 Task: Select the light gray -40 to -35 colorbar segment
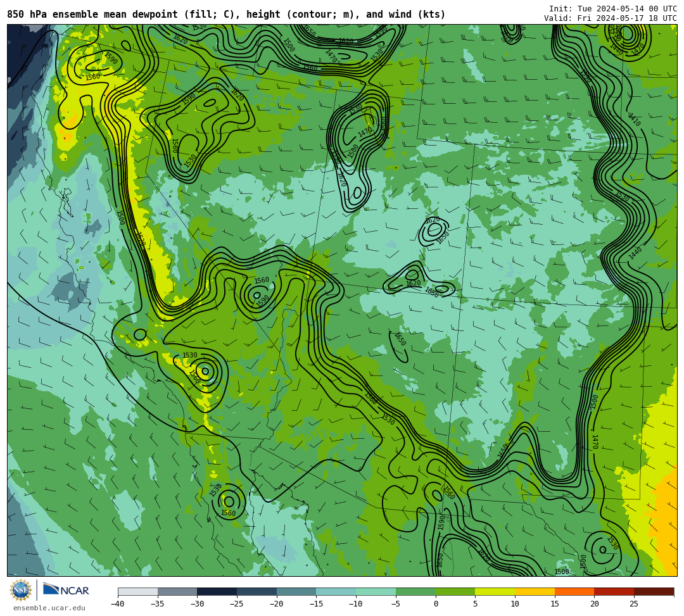tap(138, 591)
